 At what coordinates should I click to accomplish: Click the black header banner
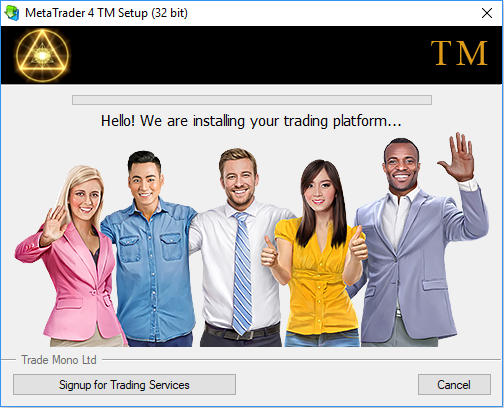252,55
